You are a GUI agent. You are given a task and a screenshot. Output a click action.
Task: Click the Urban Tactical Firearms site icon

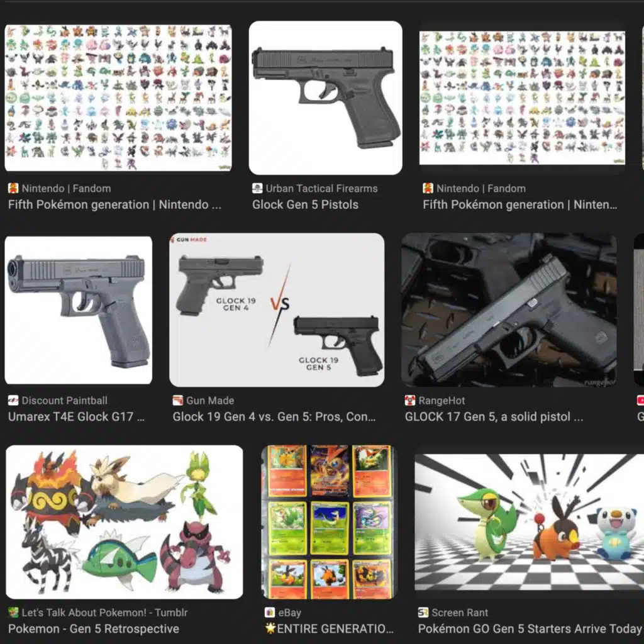pyautogui.click(x=257, y=189)
